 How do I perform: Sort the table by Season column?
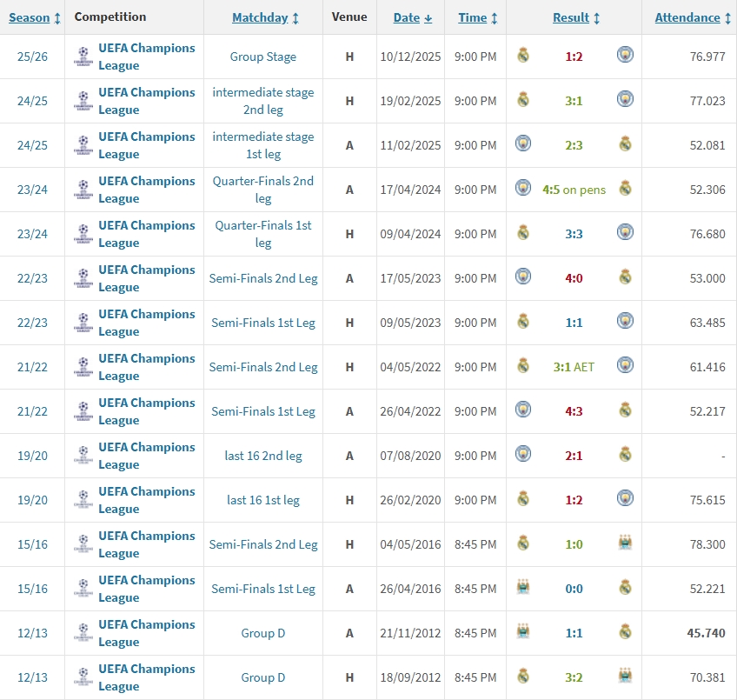30,17
